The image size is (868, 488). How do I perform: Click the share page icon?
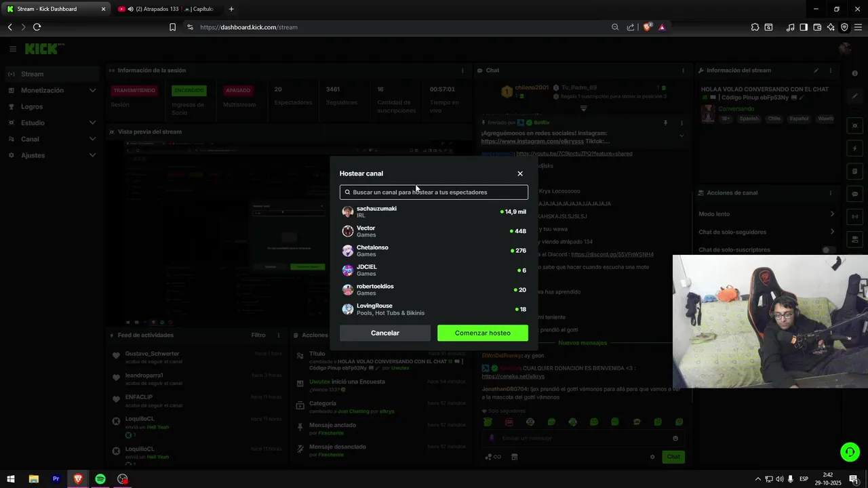point(631,27)
